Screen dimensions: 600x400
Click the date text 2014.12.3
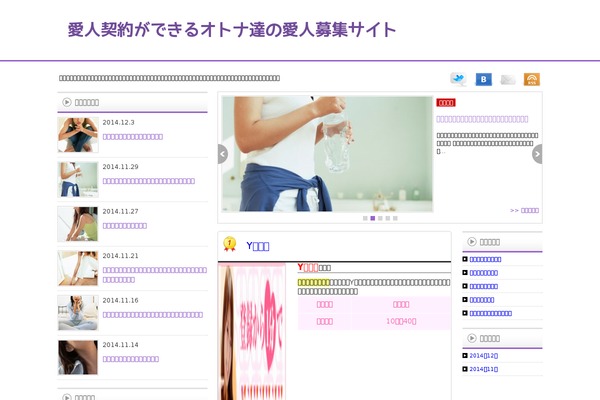[119, 122]
